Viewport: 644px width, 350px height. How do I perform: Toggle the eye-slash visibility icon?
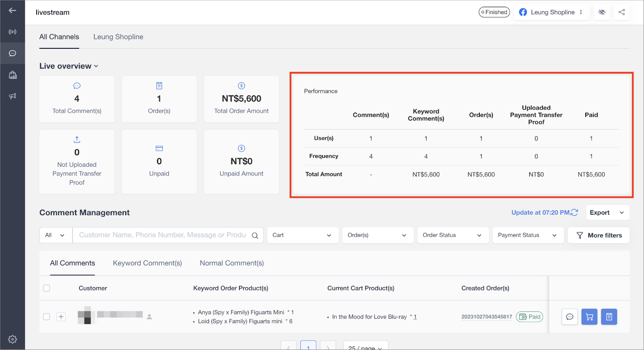pyautogui.click(x=602, y=12)
